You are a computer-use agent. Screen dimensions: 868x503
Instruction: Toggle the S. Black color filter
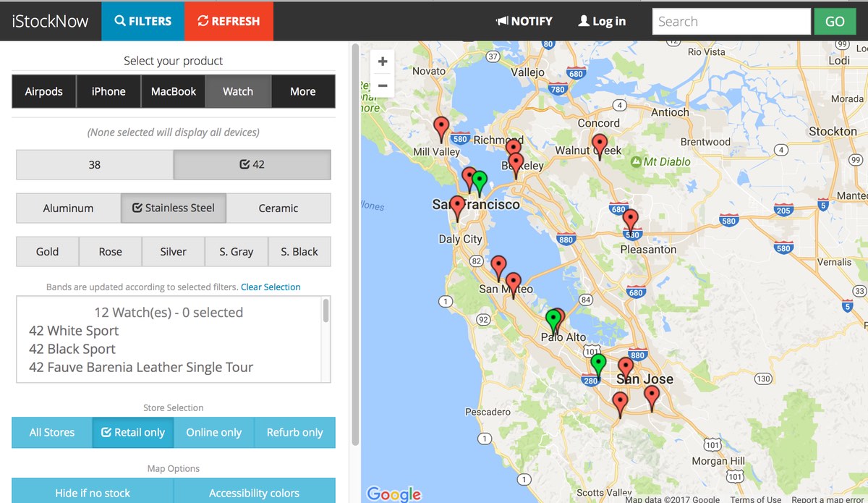point(299,251)
